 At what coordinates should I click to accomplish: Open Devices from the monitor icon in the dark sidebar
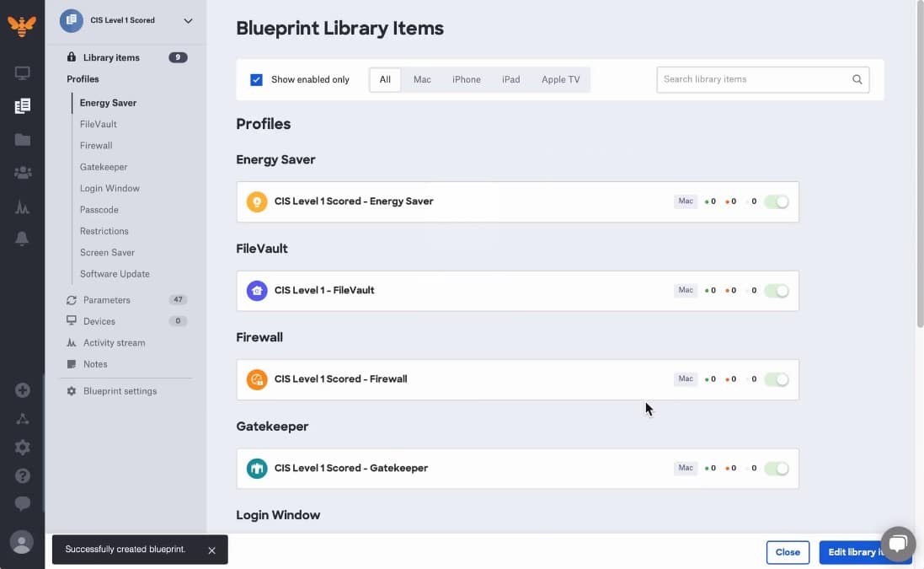23,73
